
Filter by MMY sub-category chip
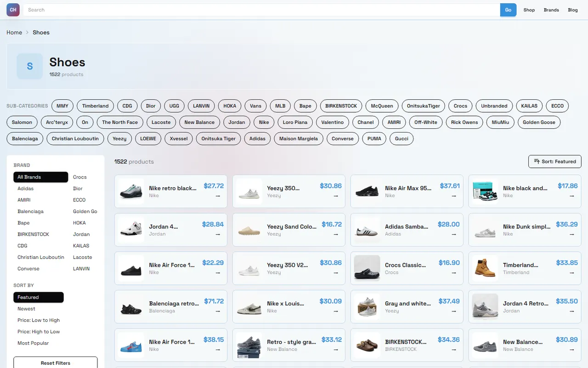tap(62, 106)
